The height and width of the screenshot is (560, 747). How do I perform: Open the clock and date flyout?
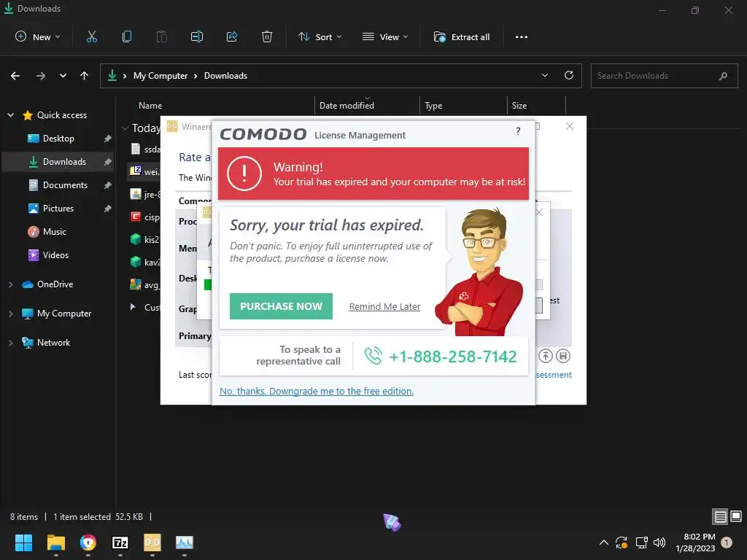(695, 542)
